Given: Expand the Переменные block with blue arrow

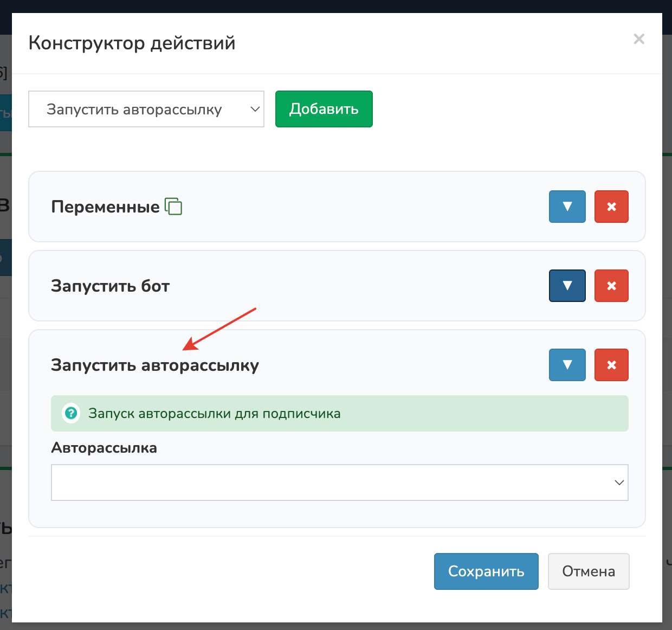Looking at the screenshot, I should coord(567,207).
